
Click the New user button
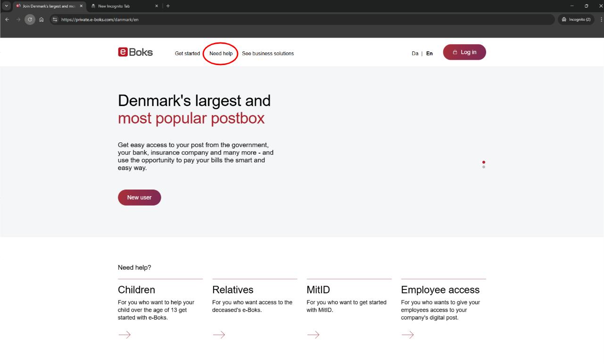[x=140, y=198]
